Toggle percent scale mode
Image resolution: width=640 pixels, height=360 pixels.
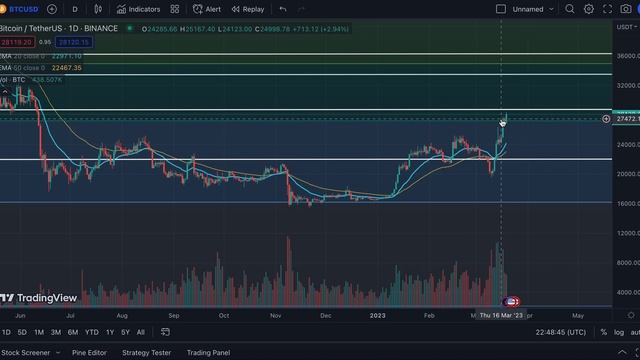[603, 332]
